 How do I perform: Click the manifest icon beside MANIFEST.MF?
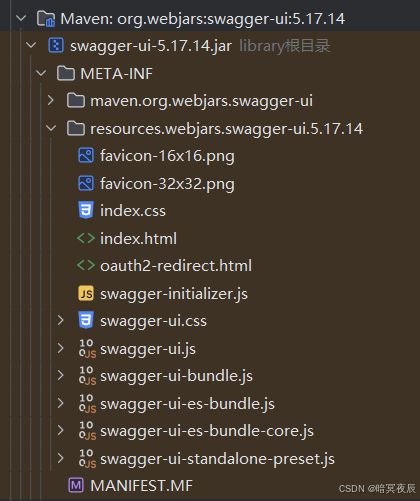(x=76, y=485)
